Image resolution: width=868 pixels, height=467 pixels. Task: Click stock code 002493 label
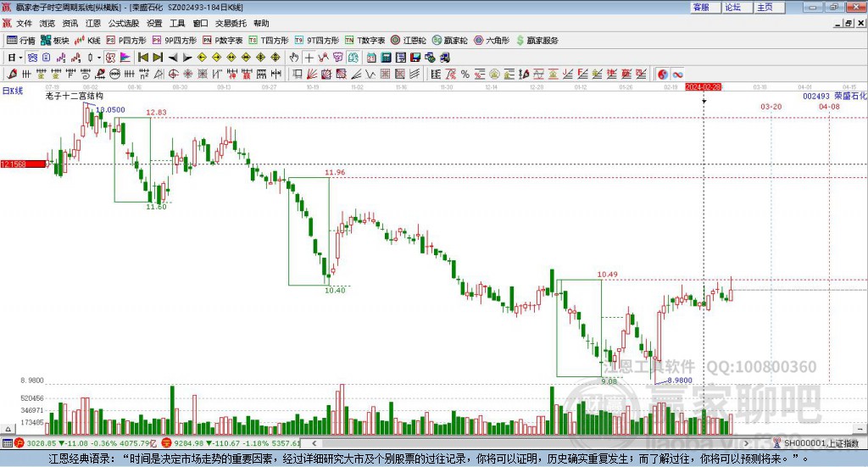pyautogui.click(x=816, y=97)
